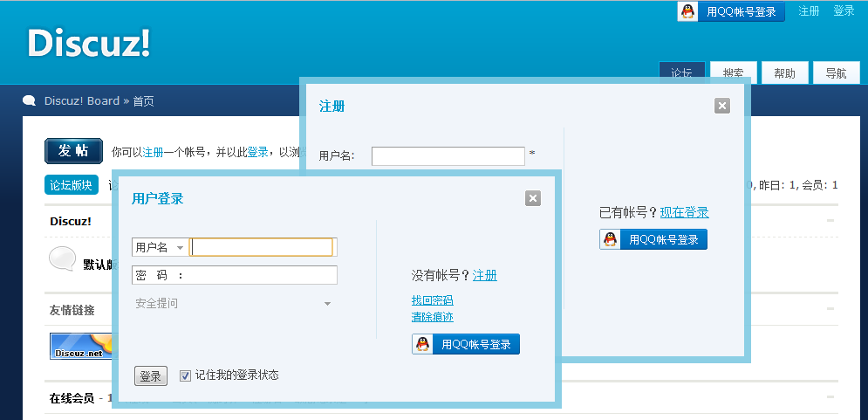Close the 注册 dialog
Screen dimensions: 868x420
721,106
